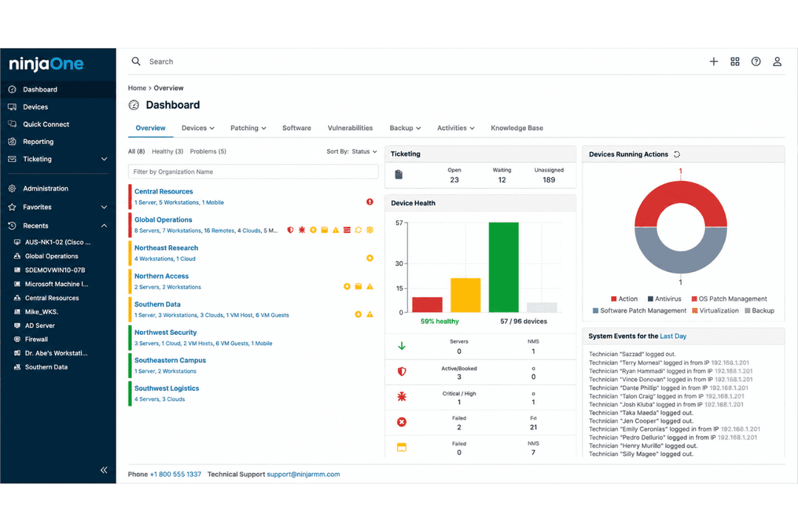Click the warning triangle in Southern Data row
Image resolution: width=798 pixels, height=532 pixels.
[370, 315]
